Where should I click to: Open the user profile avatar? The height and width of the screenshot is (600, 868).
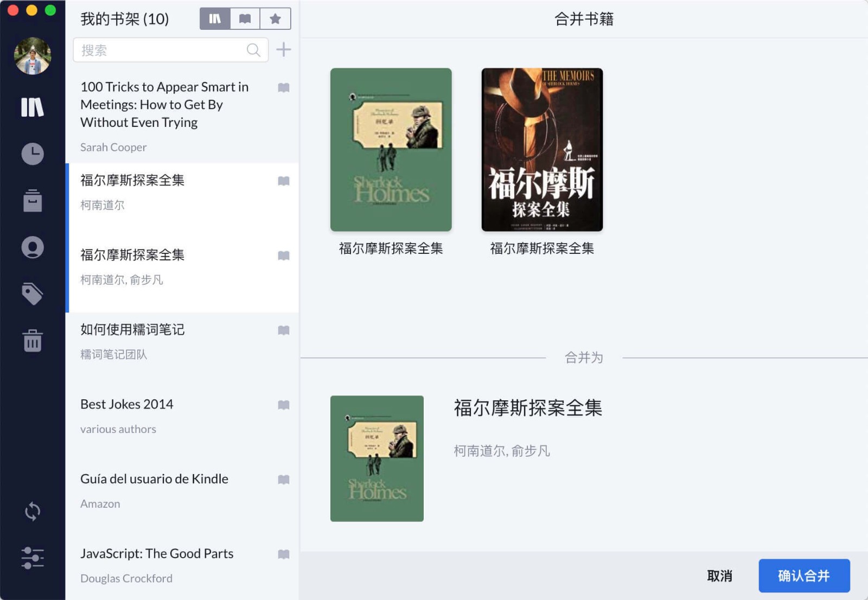33,56
